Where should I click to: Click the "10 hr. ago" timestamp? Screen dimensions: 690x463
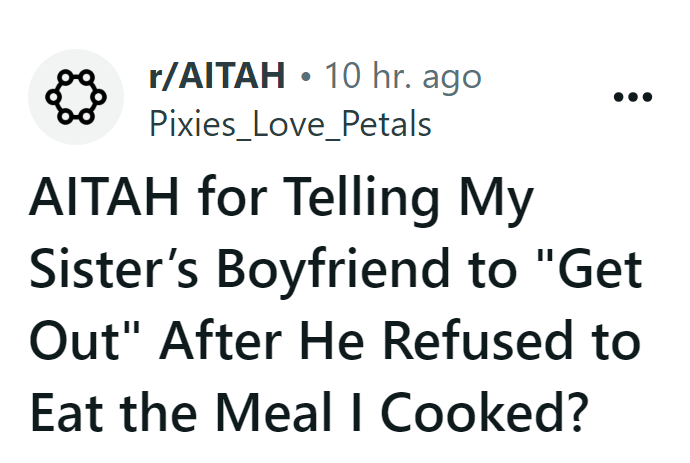point(395,75)
